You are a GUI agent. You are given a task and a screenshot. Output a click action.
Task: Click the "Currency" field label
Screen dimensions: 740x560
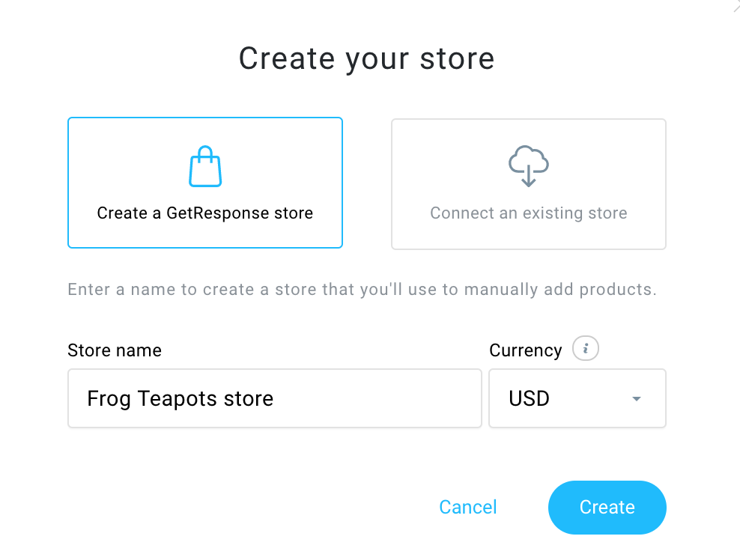coord(525,350)
